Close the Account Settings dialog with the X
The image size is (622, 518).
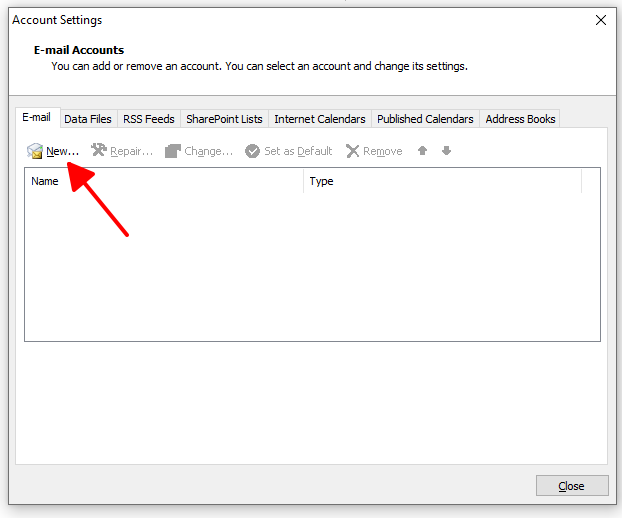[601, 20]
